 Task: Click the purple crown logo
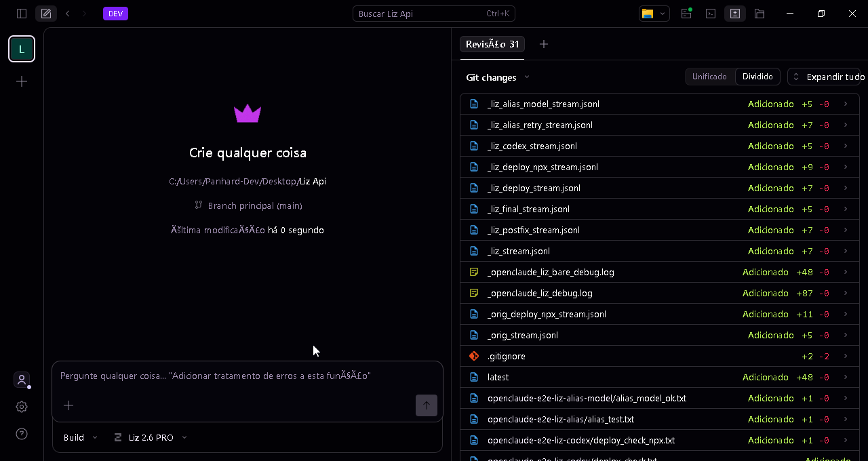(248, 113)
